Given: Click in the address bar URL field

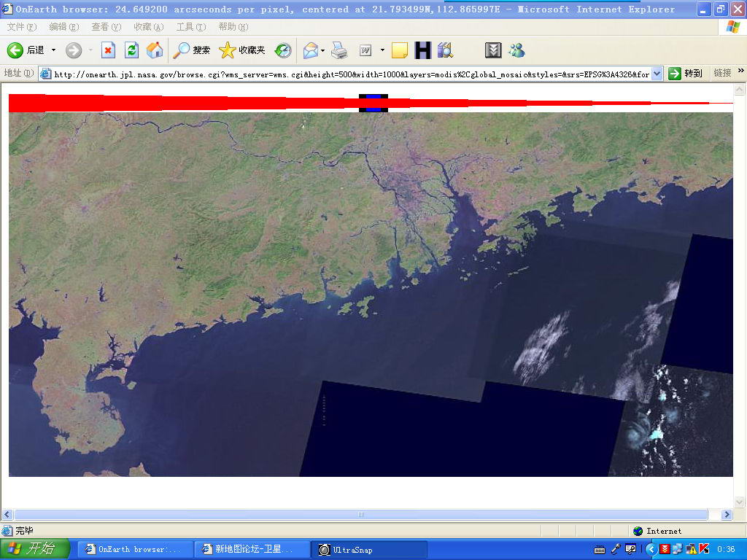Looking at the screenshot, I should [350, 74].
